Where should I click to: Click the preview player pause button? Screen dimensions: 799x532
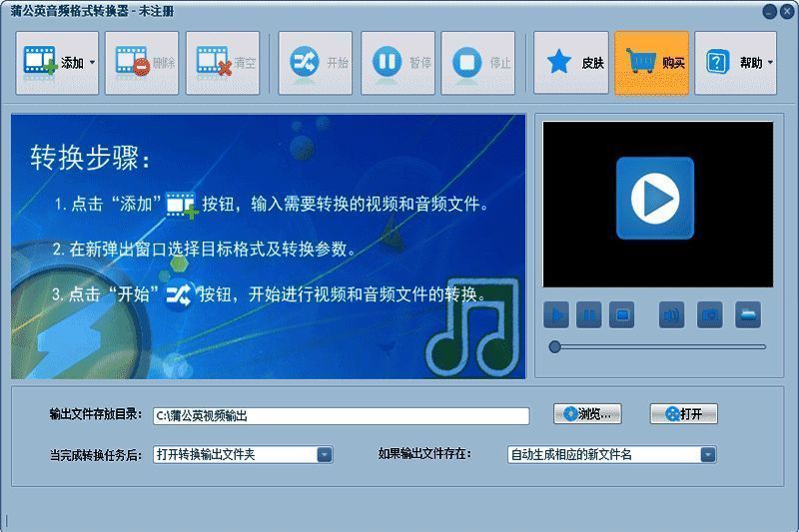(589, 315)
